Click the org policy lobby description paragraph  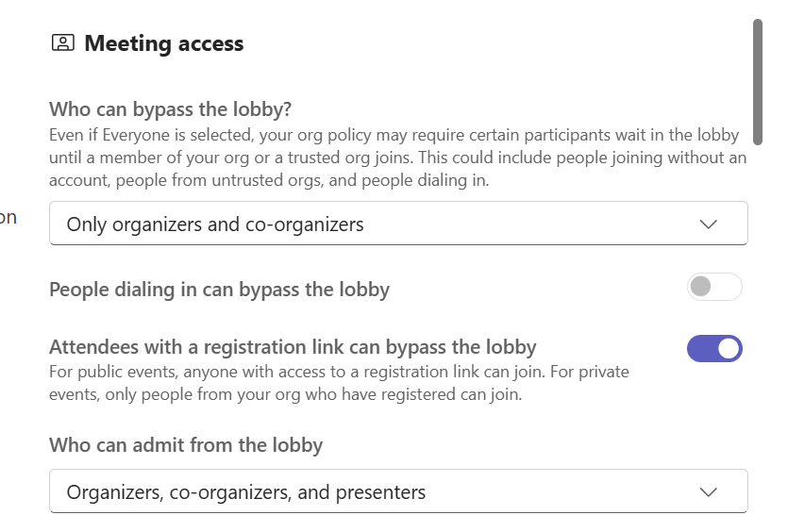tap(397, 158)
